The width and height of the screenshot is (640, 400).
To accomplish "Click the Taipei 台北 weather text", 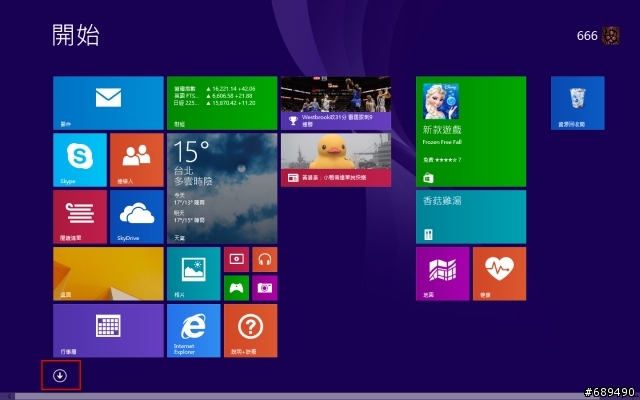I will 184,170.
